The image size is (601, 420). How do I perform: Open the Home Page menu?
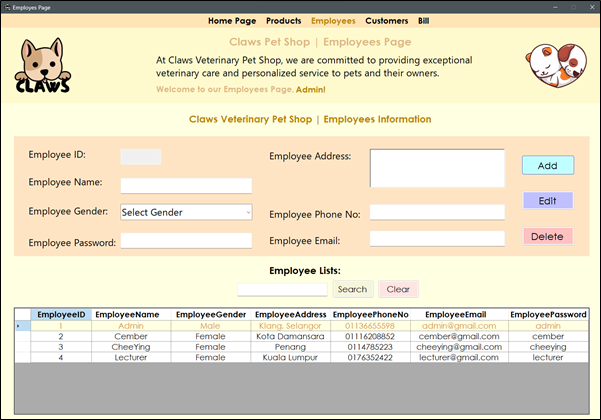232,20
